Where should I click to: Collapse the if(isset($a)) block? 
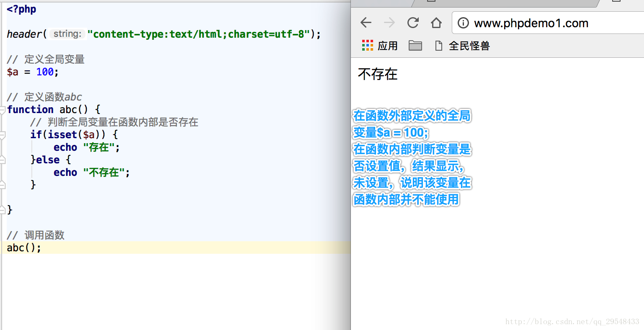[2, 135]
